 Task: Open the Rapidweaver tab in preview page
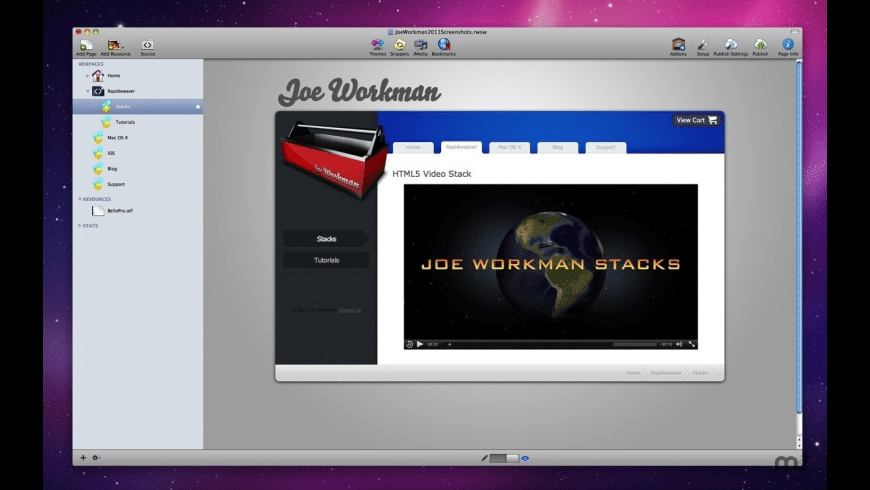461,147
